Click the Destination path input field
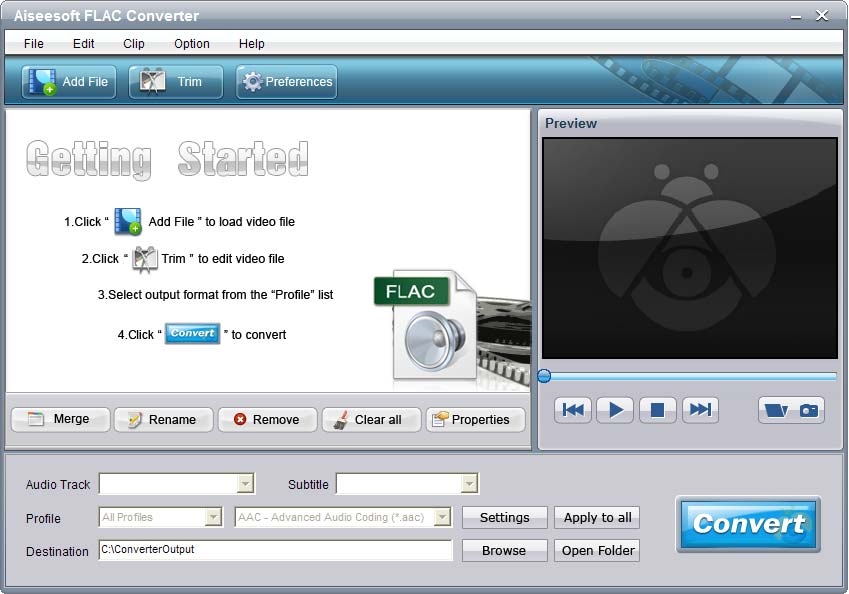The image size is (849, 594). (275, 550)
